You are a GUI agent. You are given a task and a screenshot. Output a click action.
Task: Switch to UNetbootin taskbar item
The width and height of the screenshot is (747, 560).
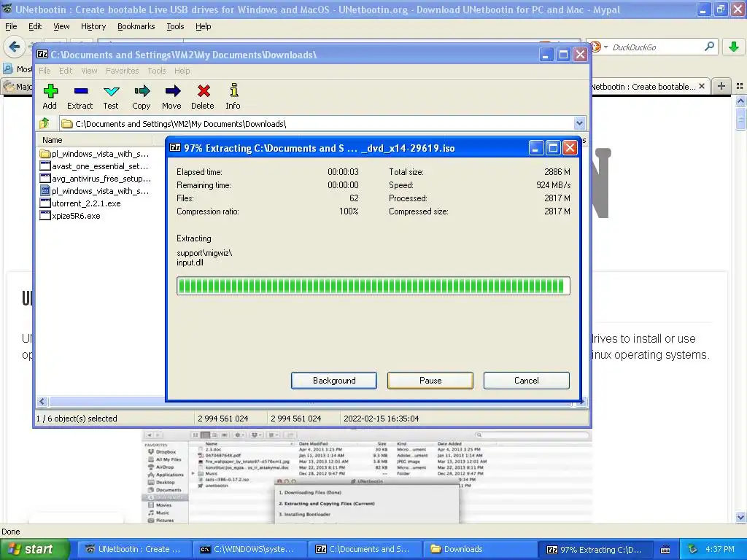[x=134, y=549]
